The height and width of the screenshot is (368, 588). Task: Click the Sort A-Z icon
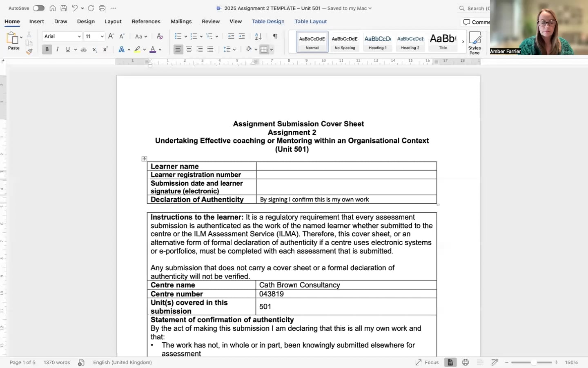tap(258, 36)
